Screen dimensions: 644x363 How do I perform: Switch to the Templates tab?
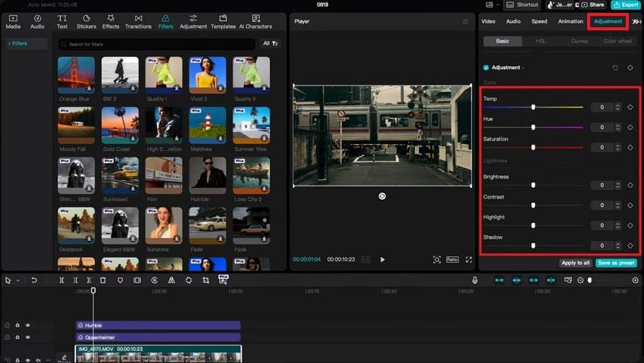point(223,22)
